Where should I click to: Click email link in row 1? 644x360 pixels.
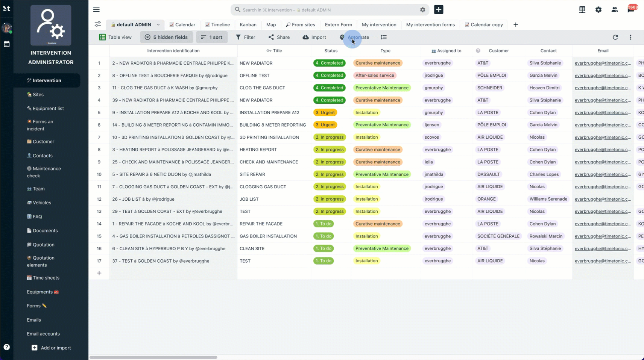(x=603, y=63)
